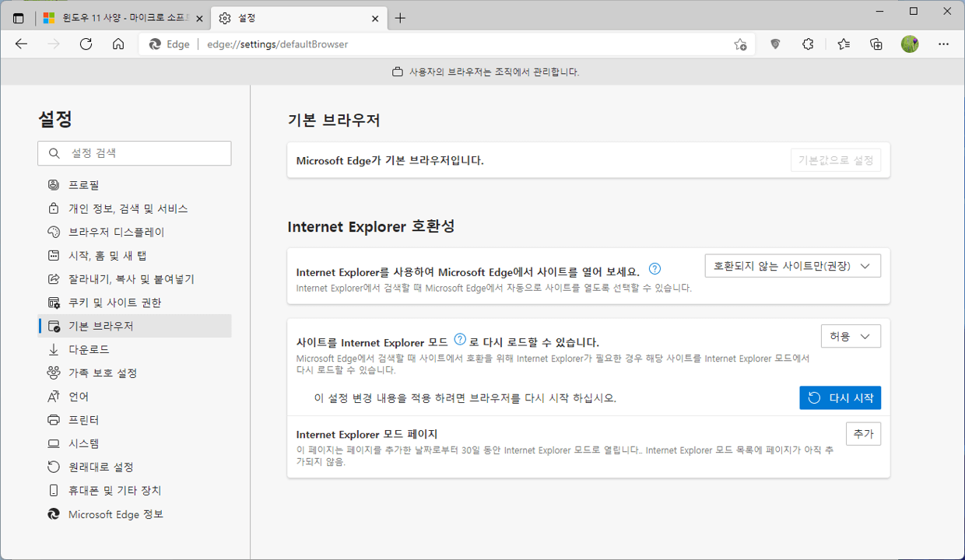The width and height of the screenshot is (965, 560).
Task: Click the 추가 button for IE mode pages
Action: [x=863, y=434]
